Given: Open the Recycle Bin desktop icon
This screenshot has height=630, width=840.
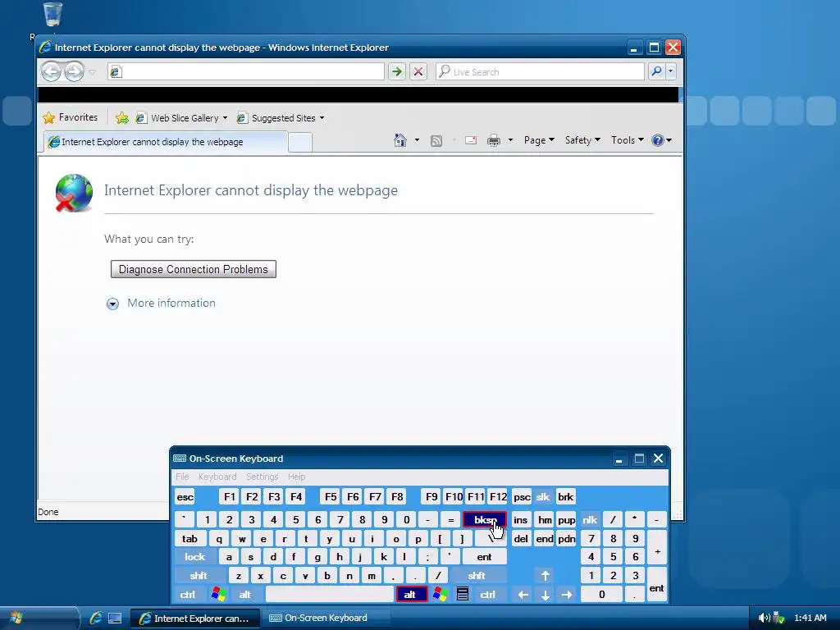Looking at the screenshot, I should [52, 16].
